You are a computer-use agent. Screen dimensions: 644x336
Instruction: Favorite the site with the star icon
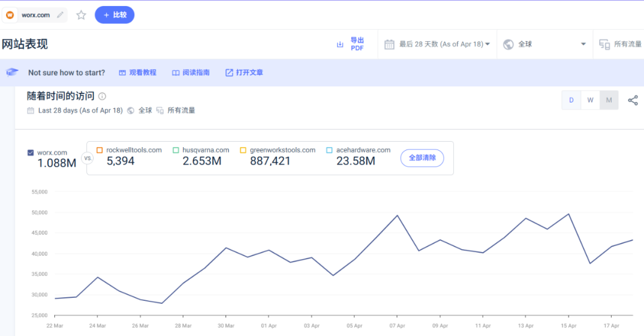click(x=81, y=15)
